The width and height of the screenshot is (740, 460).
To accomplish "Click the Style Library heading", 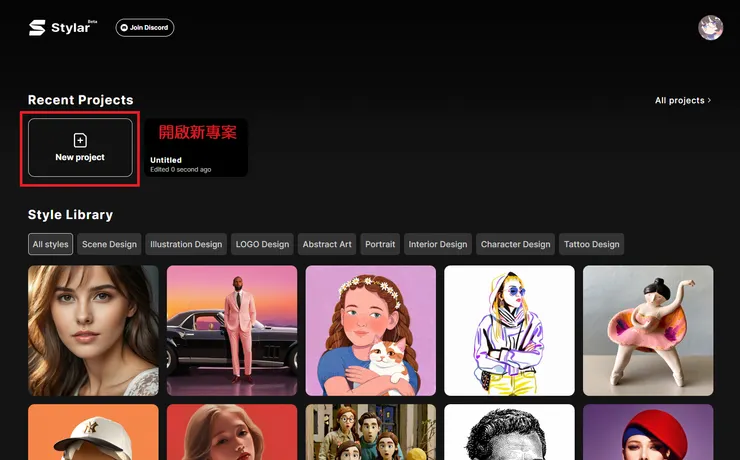I will (70, 215).
